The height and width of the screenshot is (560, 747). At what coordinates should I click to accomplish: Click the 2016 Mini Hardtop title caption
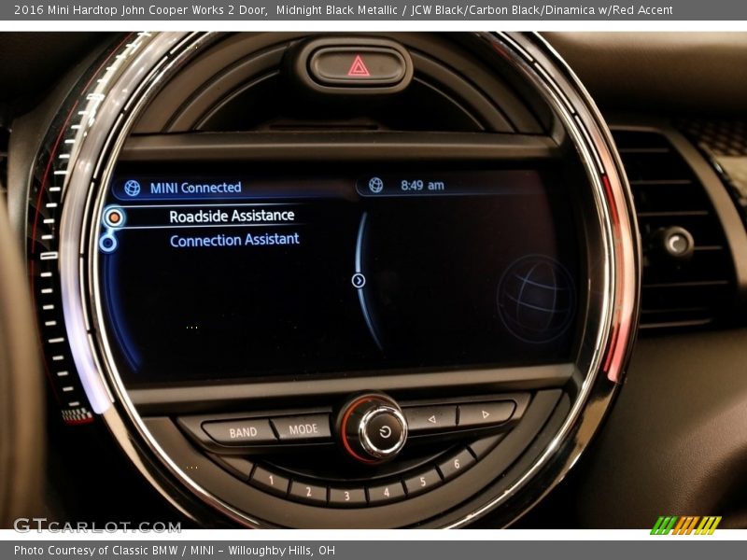click(x=343, y=9)
